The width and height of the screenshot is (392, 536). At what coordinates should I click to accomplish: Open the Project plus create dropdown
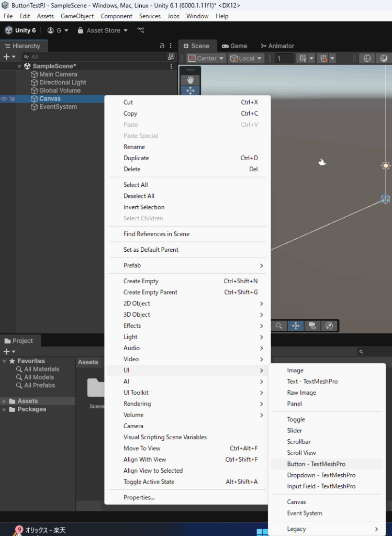[9, 351]
